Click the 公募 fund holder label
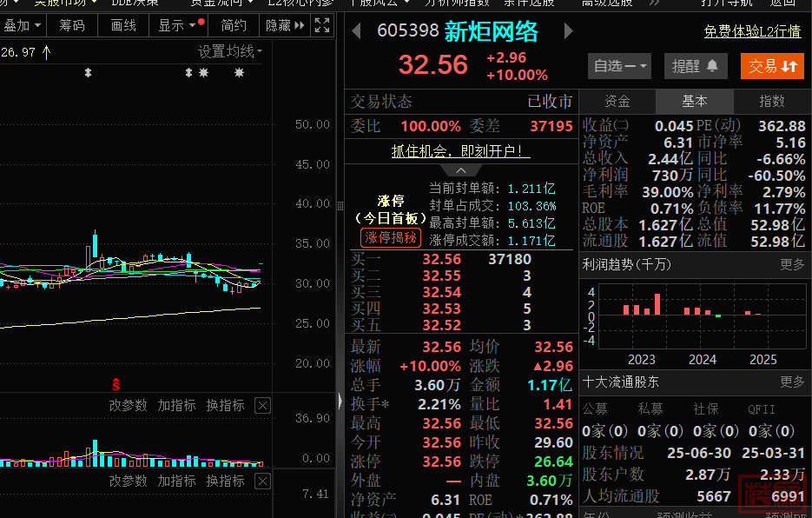The image size is (812, 518). (595, 409)
